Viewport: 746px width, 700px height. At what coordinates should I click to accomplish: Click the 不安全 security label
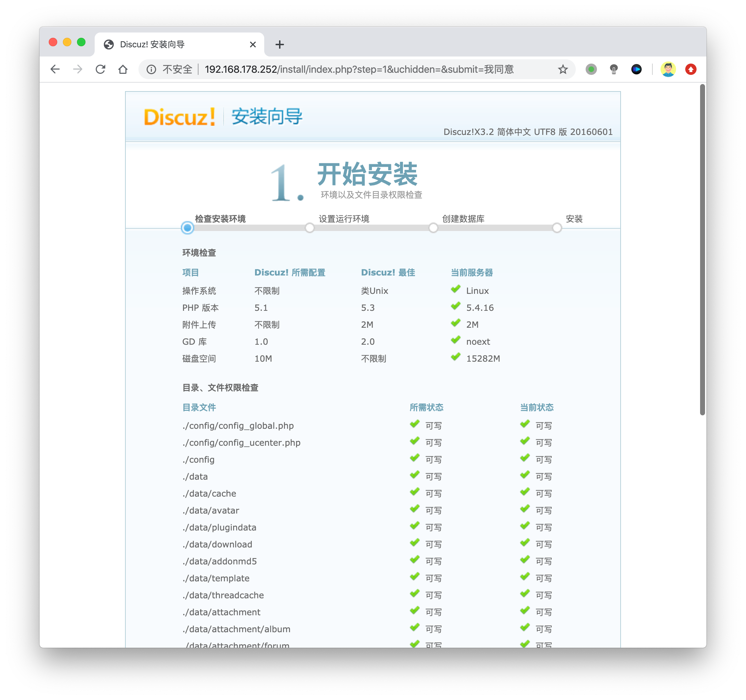tap(177, 70)
